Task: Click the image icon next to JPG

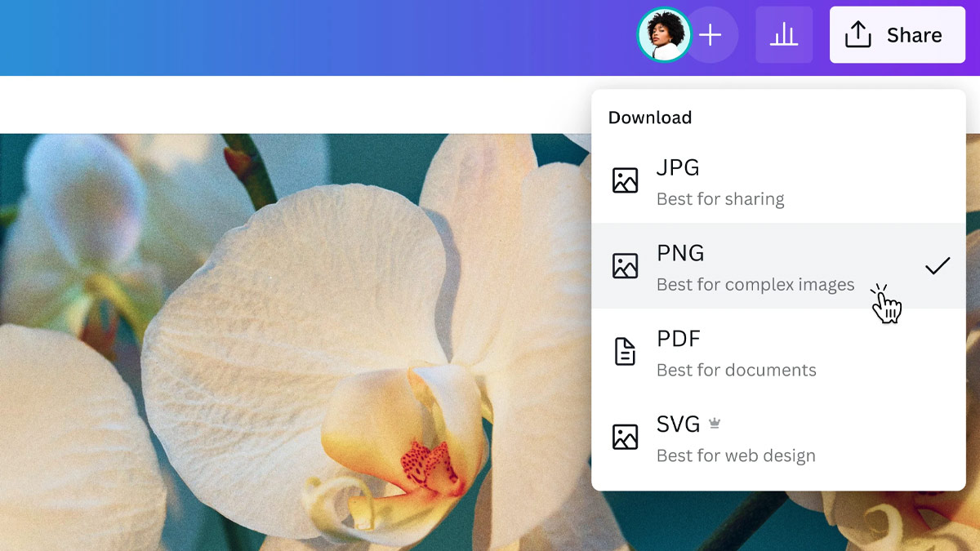Action: coord(625,180)
